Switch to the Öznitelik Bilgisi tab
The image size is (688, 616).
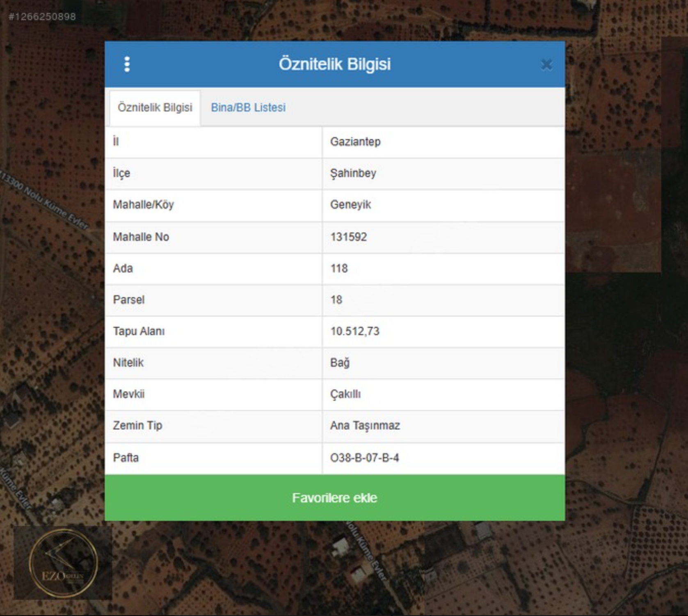pos(155,108)
